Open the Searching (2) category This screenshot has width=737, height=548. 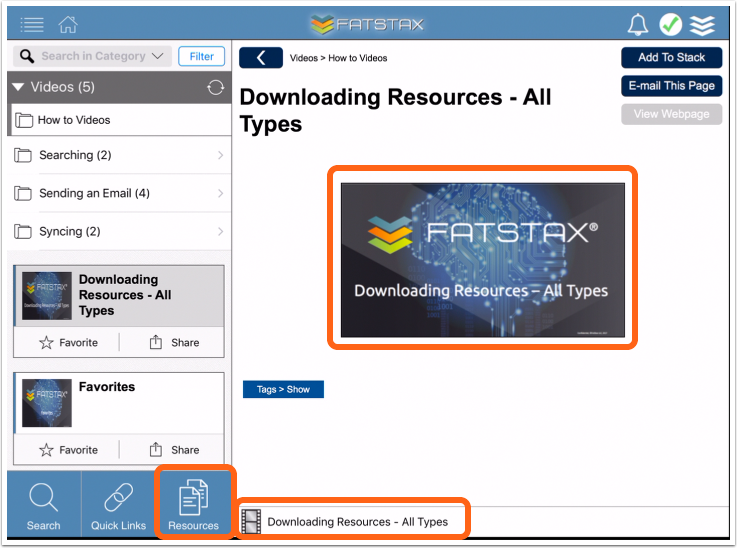click(119, 155)
